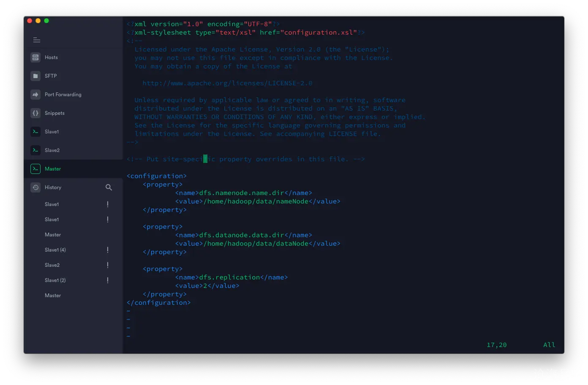Click the warning mark beside Slave1 (4)

coord(108,250)
